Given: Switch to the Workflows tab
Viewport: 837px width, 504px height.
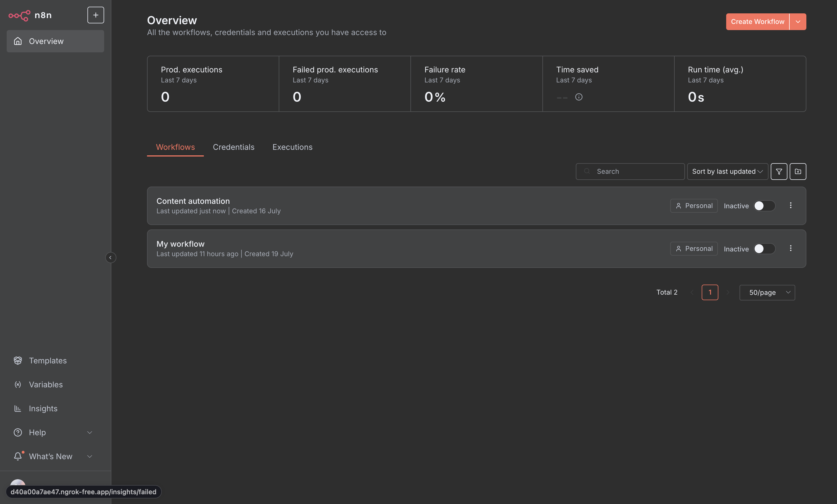Looking at the screenshot, I should 175,147.
